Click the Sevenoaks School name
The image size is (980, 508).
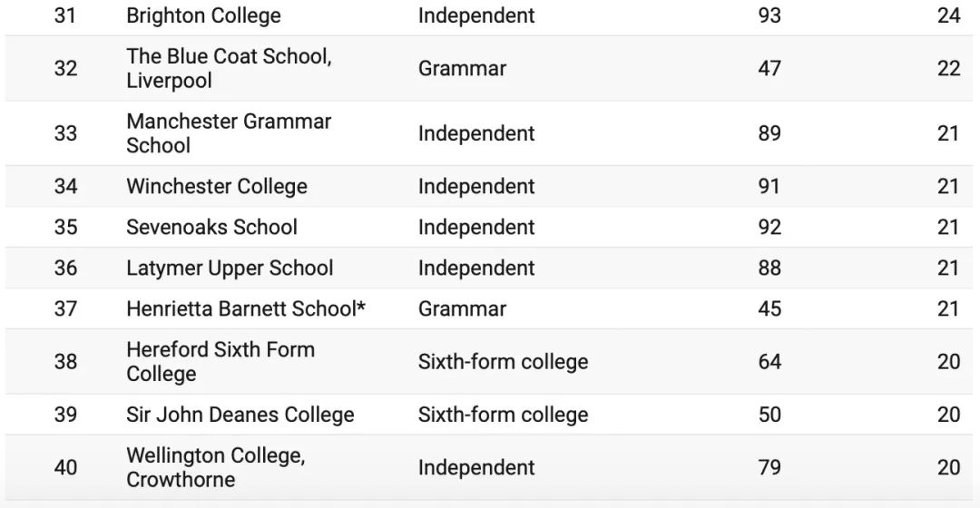[x=211, y=227]
